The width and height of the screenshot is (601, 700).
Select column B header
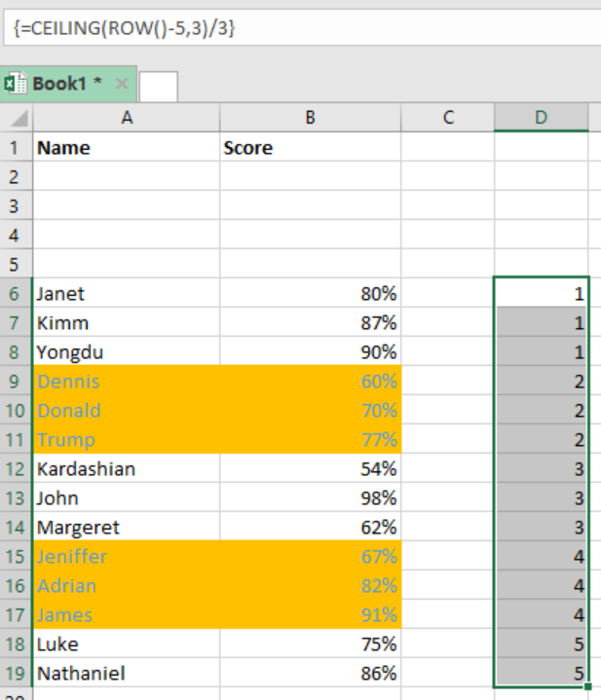(311, 118)
